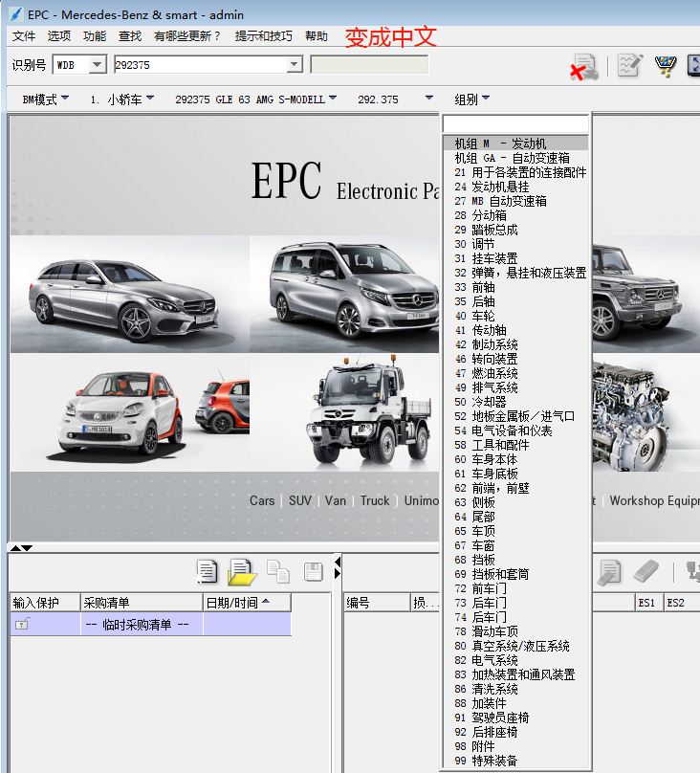
Task: Open shopping list via yellow folder icon
Action: tap(241, 572)
